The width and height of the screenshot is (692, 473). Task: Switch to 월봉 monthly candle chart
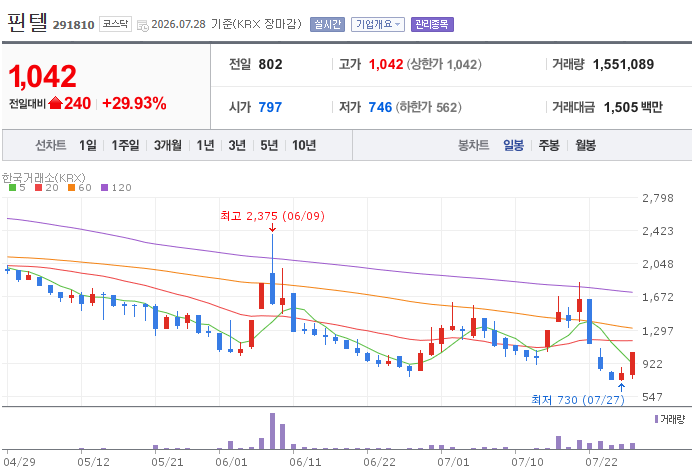tap(586, 145)
